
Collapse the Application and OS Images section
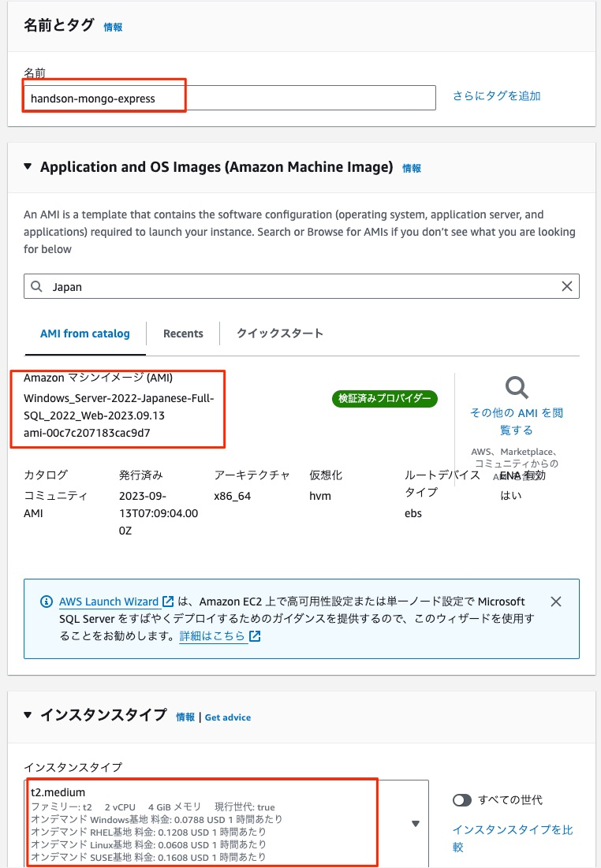pyautogui.click(x=28, y=166)
